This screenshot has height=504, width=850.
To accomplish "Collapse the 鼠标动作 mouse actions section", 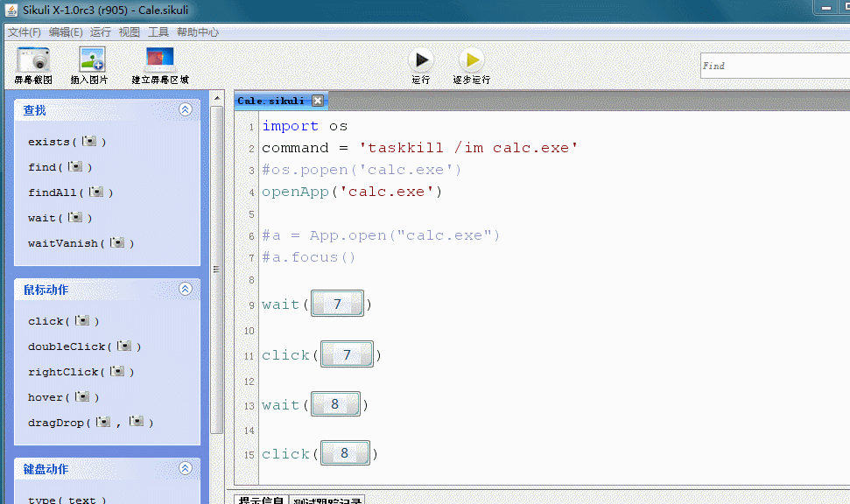I will 185,290.
